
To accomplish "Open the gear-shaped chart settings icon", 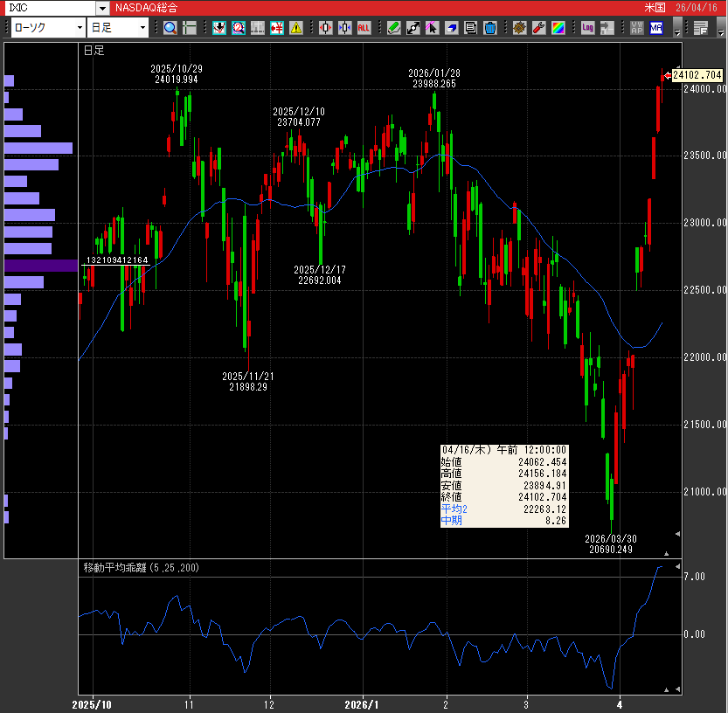I will pos(519,28).
